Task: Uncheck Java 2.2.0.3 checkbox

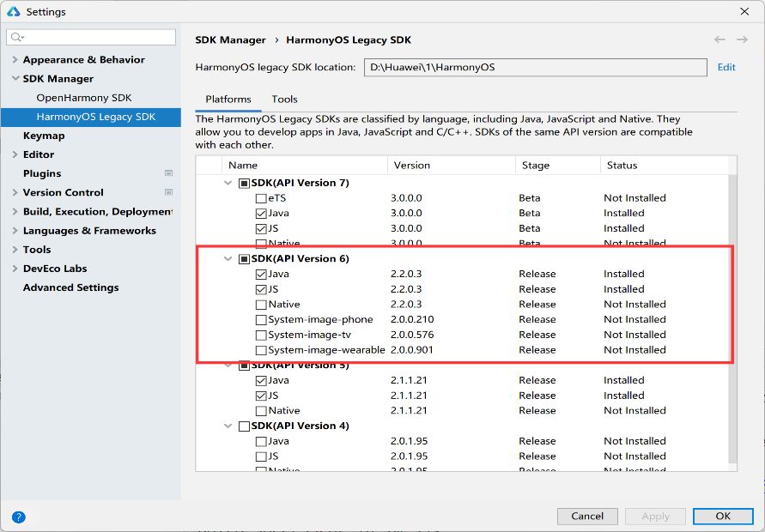Action: coord(261,275)
